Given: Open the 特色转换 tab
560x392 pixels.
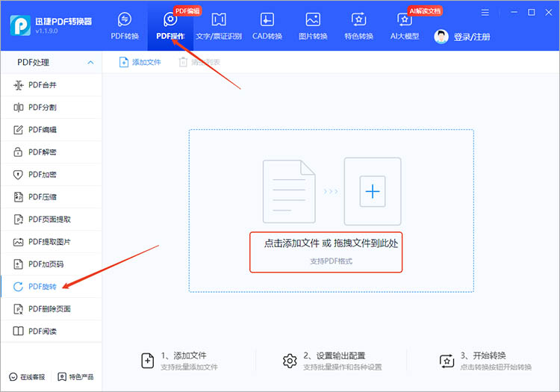Looking at the screenshot, I should (358, 25).
